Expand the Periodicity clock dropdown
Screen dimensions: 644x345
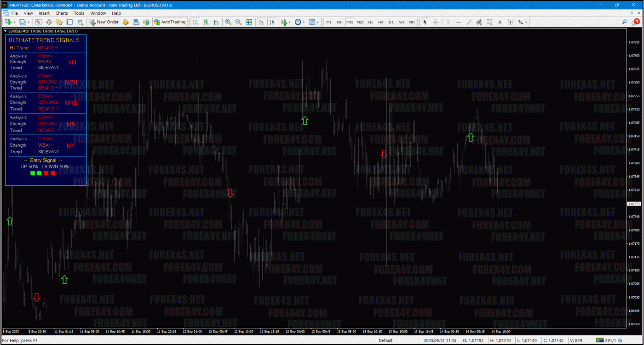coord(304,22)
